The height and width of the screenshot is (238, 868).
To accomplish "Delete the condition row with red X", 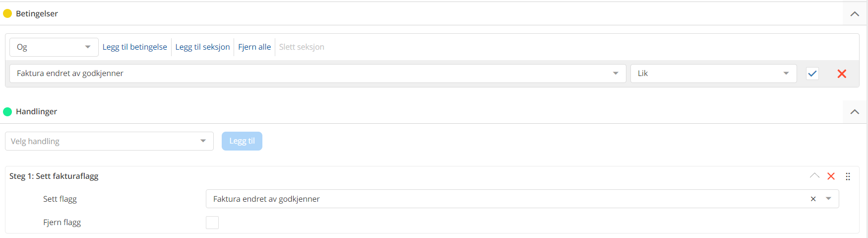I will pos(842,74).
